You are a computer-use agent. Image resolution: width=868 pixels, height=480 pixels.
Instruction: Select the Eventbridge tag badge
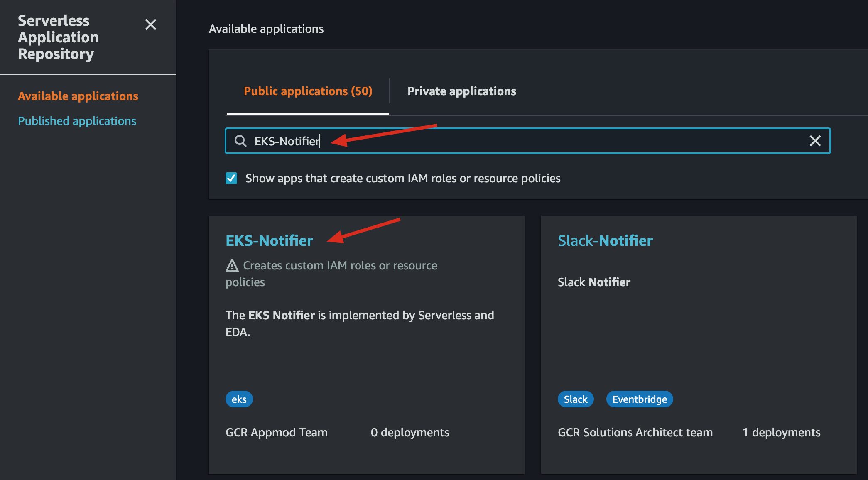pos(640,399)
